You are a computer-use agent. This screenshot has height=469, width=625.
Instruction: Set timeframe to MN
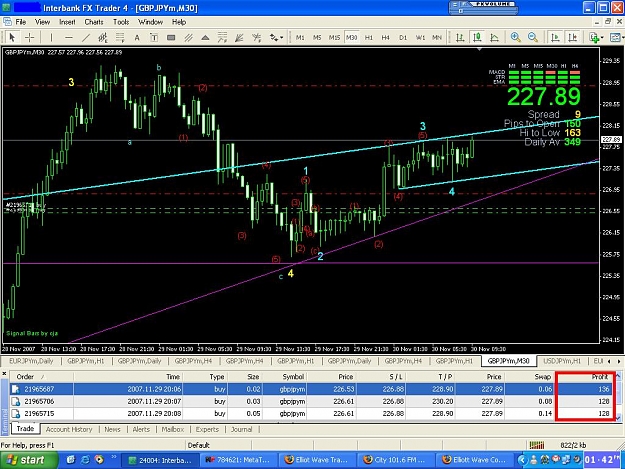click(x=437, y=37)
